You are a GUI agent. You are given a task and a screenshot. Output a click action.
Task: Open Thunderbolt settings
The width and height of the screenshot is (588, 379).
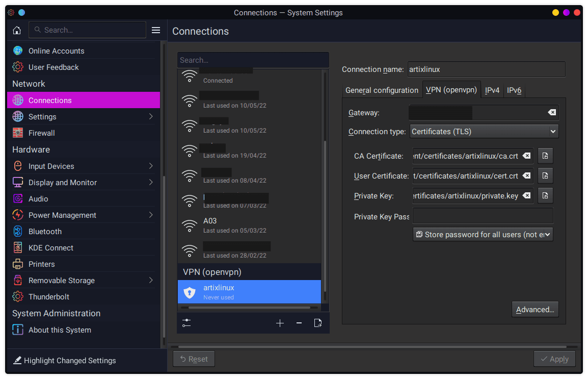[x=84, y=296]
